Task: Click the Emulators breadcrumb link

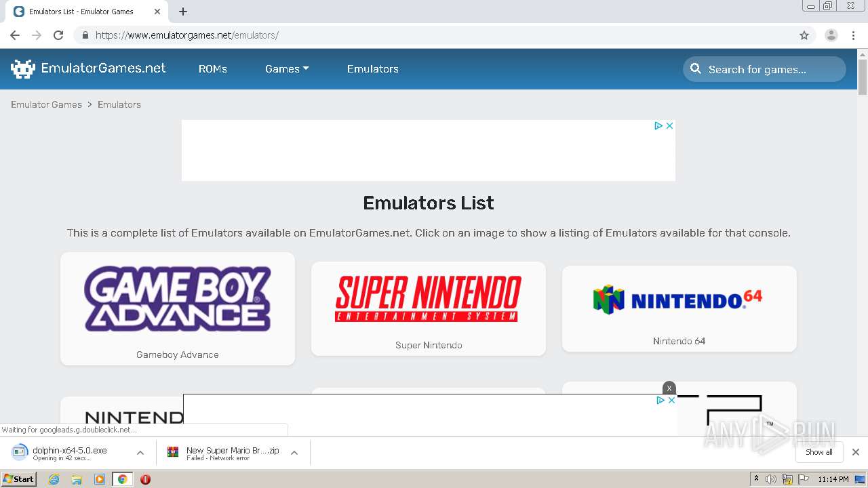Action: (x=119, y=104)
